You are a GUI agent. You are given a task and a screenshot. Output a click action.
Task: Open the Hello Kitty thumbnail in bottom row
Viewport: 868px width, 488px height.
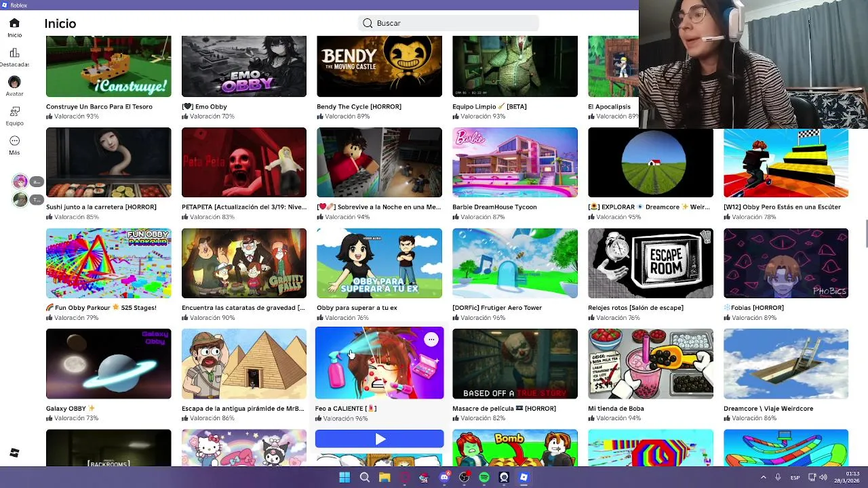click(244, 448)
